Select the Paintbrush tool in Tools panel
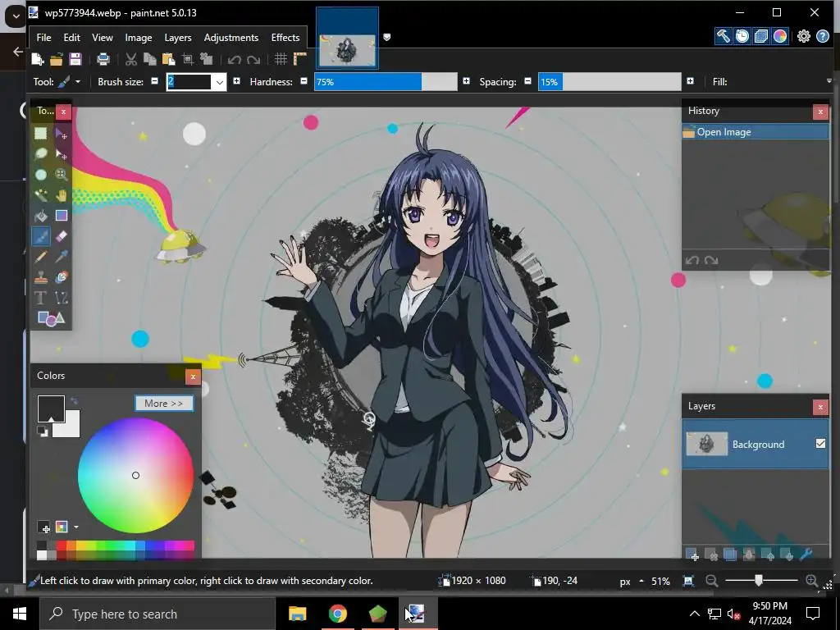840x630 pixels. [x=41, y=236]
